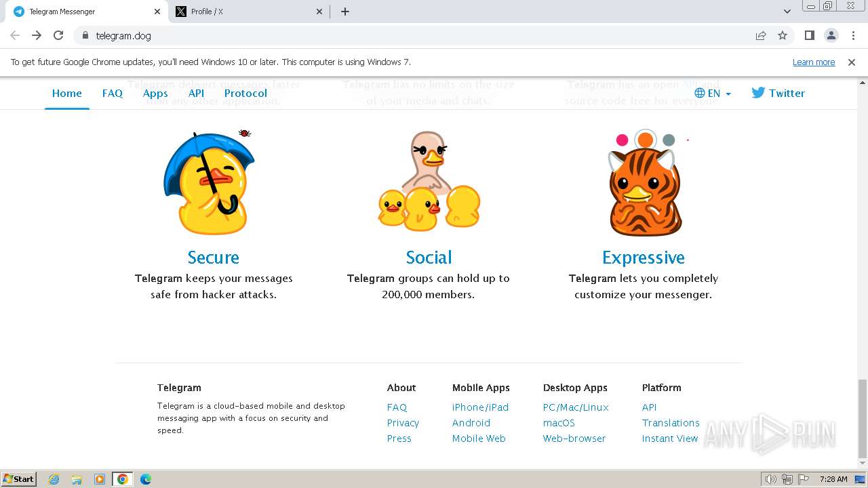Viewport: 868px width, 488px height.
Task: Select the Home navigation item
Action: (67, 94)
